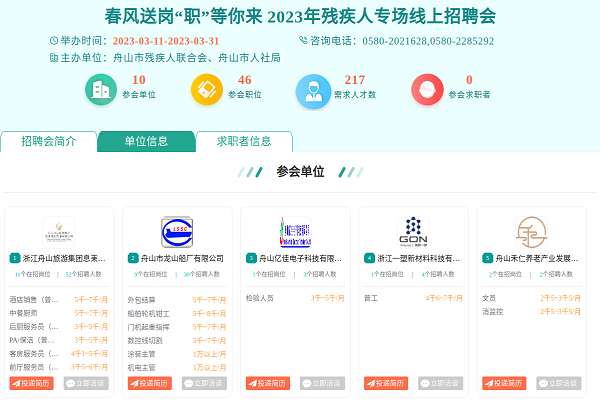Click the host text 舟山市残疾人联合会、舟山市人社局
The height and width of the screenshot is (405, 600).
tap(197, 58)
